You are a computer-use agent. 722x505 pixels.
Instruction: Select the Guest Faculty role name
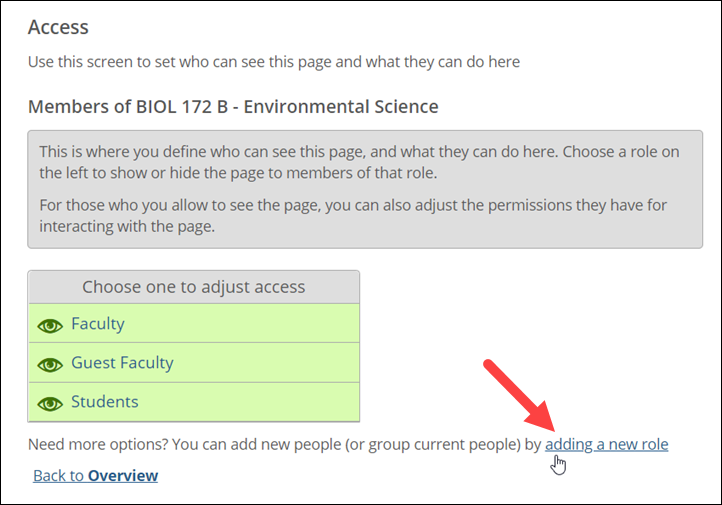[x=122, y=363]
